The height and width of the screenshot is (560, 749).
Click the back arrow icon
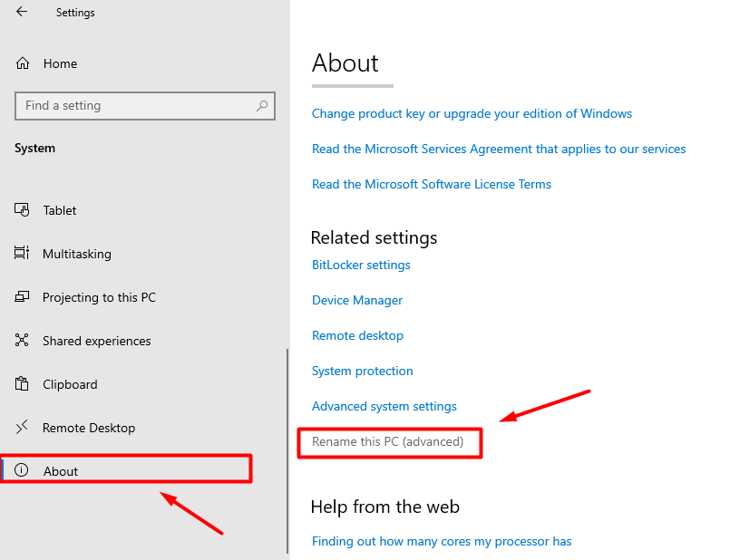pyautogui.click(x=22, y=12)
